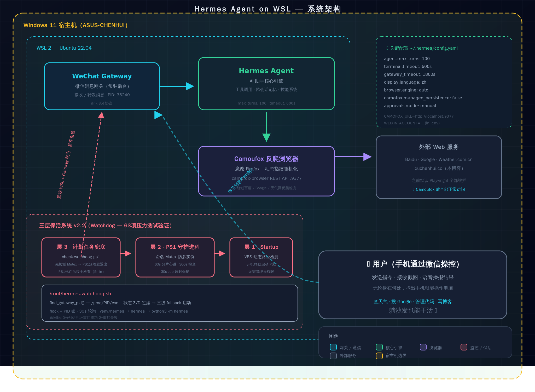Click the cyan 网关 / 通信 legend swatch
535x392 pixels.
pyautogui.click(x=333, y=347)
